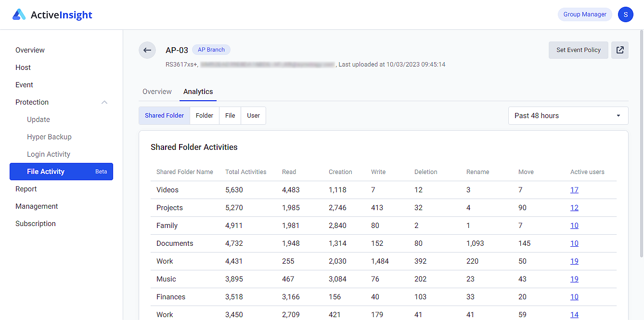Click the Rename column header
Screen dimensions: 644x320
pyautogui.click(x=477, y=172)
